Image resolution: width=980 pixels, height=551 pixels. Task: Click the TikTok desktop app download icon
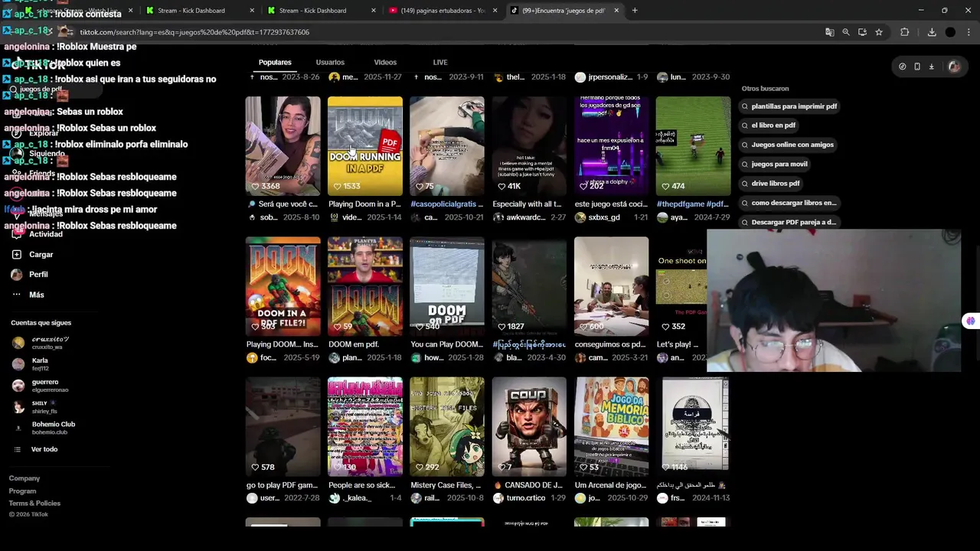[932, 67]
